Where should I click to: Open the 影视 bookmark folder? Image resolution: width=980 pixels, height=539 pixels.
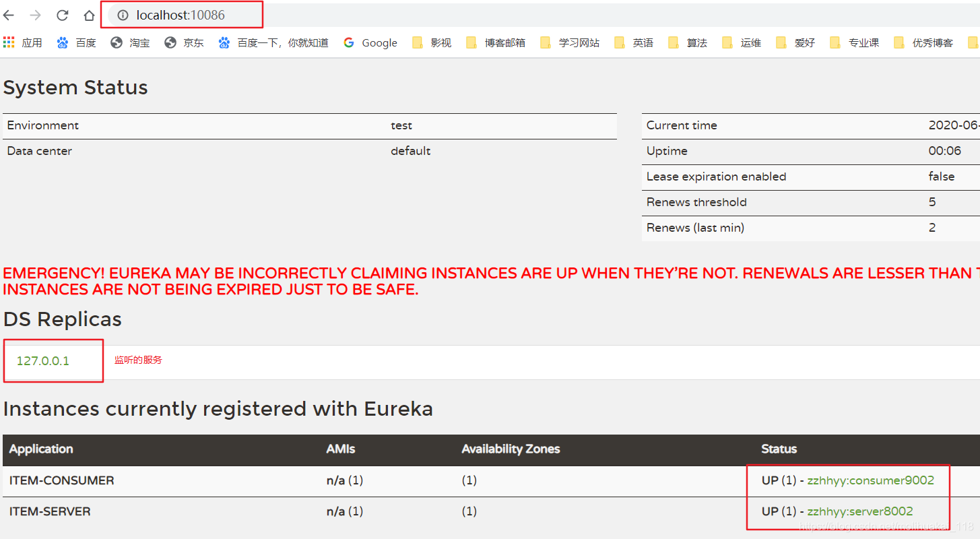coord(432,42)
